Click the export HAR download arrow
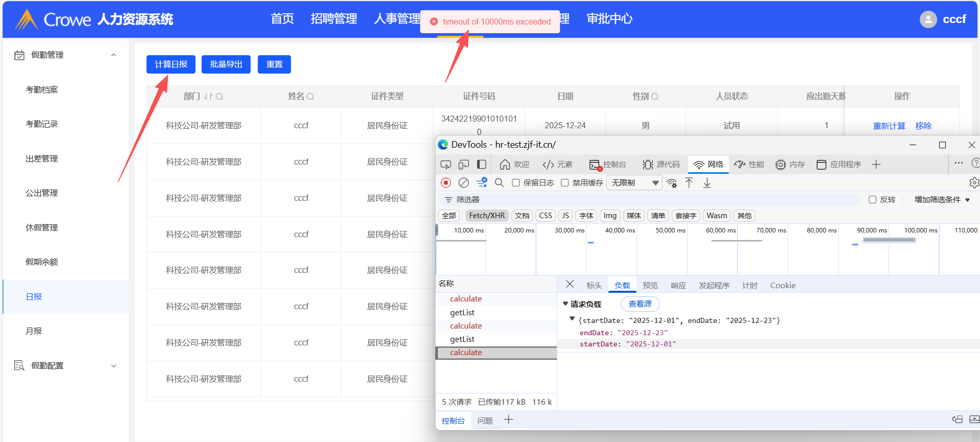This screenshot has height=442, width=980. pos(707,183)
